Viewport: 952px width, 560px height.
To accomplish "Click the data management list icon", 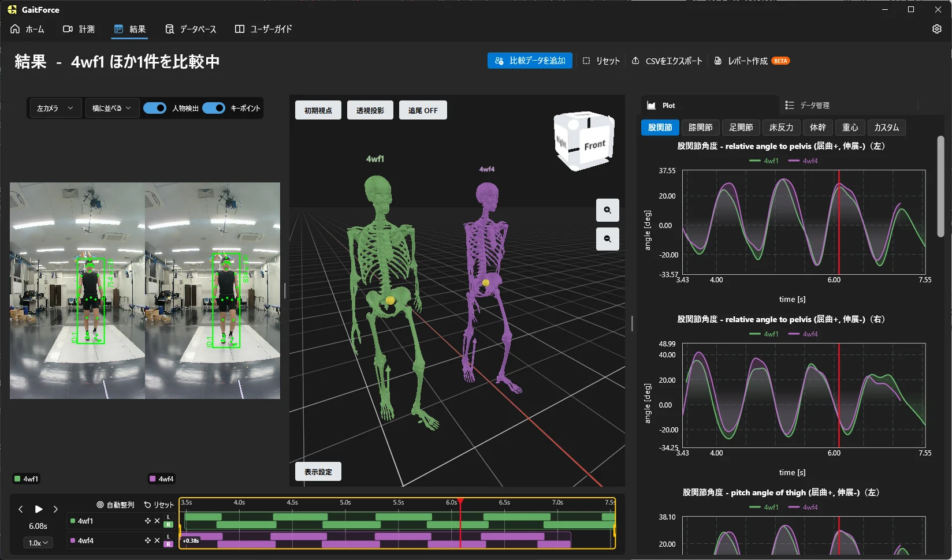I will point(790,105).
